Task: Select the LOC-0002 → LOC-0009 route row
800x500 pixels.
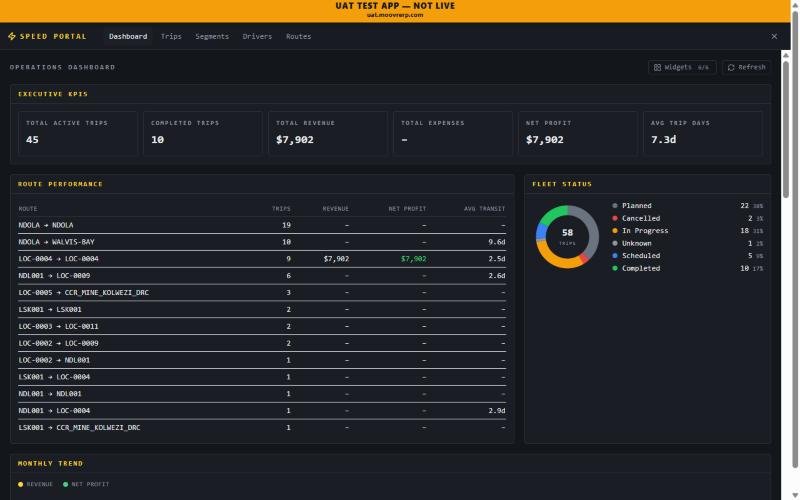Action: [x=262, y=343]
